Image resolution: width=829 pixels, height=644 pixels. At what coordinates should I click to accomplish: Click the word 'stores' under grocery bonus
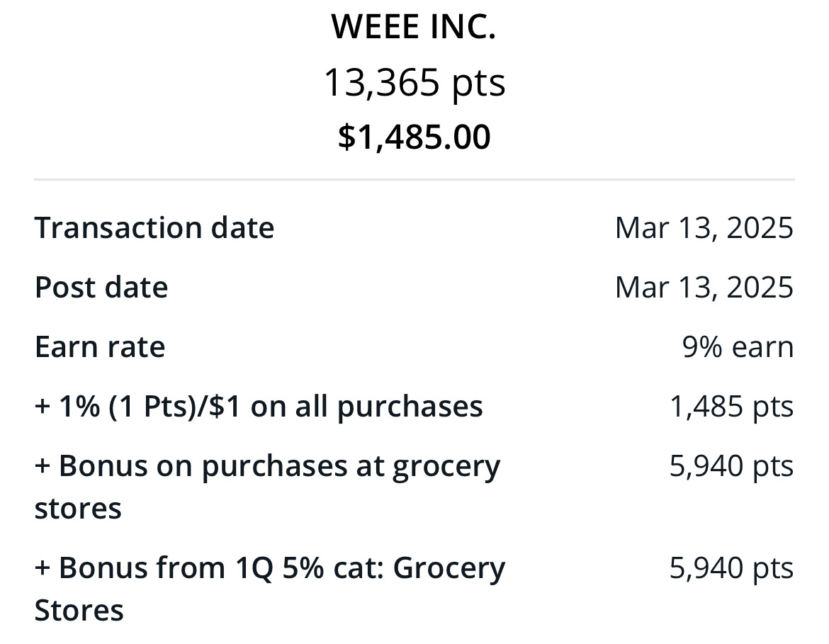[x=78, y=509]
